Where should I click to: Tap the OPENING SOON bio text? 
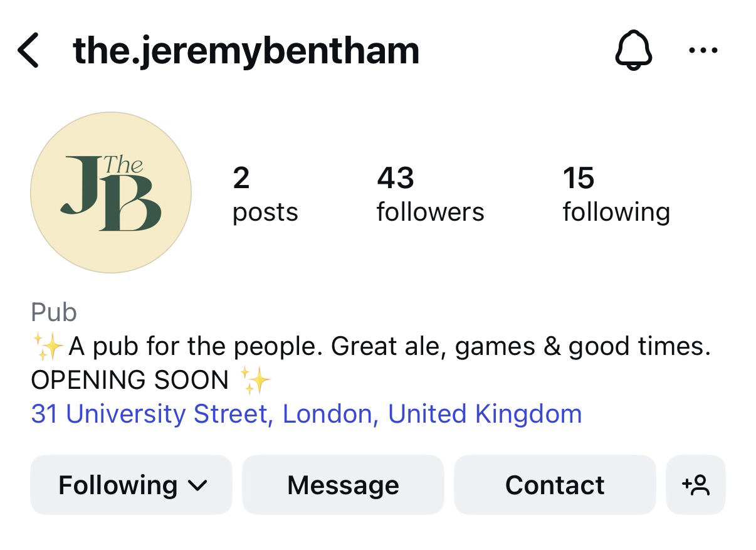(x=130, y=381)
